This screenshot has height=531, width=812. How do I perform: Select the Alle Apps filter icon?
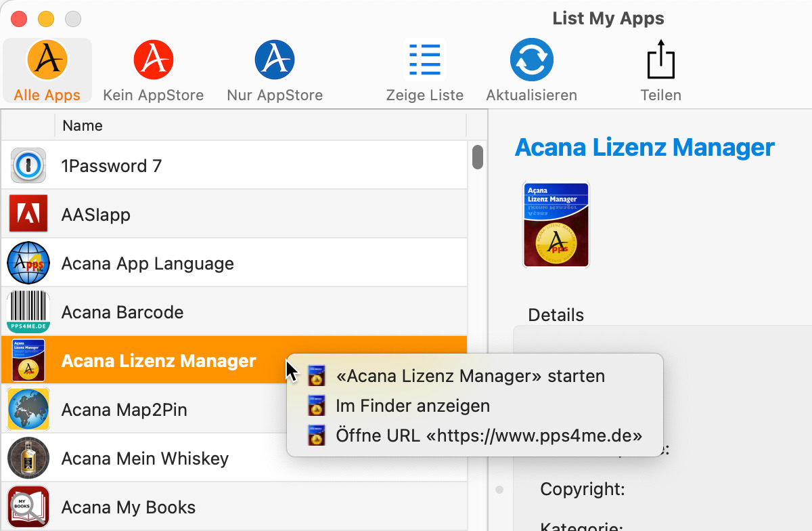tap(47, 60)
